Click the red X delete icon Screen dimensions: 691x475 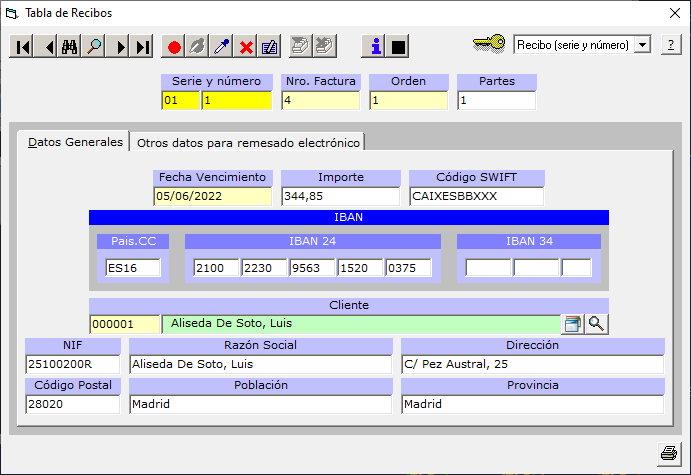click(x=246, y=46)
